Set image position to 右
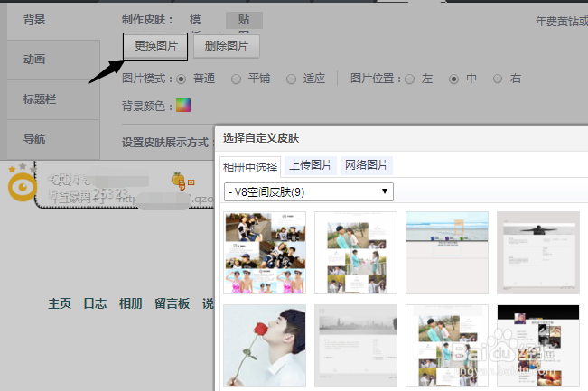The height and width of the screenshot is (391, 588). 498,79
